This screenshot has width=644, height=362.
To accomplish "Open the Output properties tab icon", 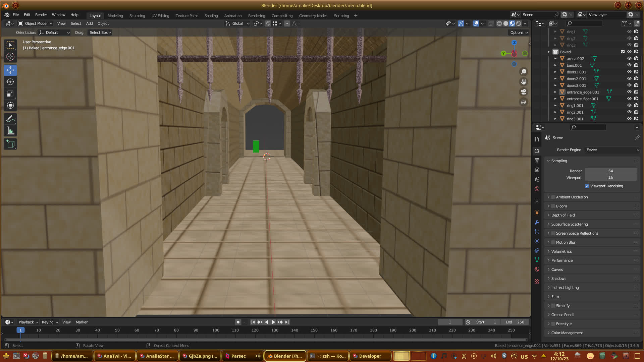I will tap(537, 161).
